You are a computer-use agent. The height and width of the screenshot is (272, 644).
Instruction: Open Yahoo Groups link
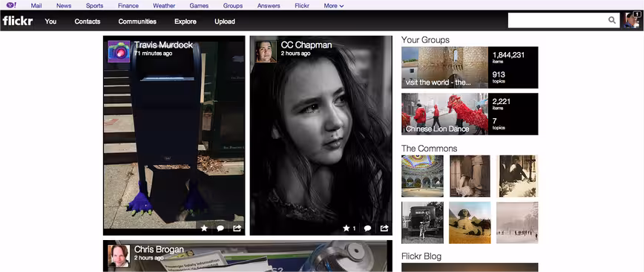point(233,6)
